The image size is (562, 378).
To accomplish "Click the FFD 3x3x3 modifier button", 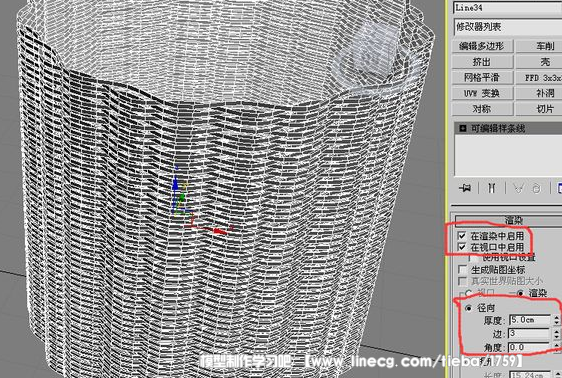I will tap(539, 78).
